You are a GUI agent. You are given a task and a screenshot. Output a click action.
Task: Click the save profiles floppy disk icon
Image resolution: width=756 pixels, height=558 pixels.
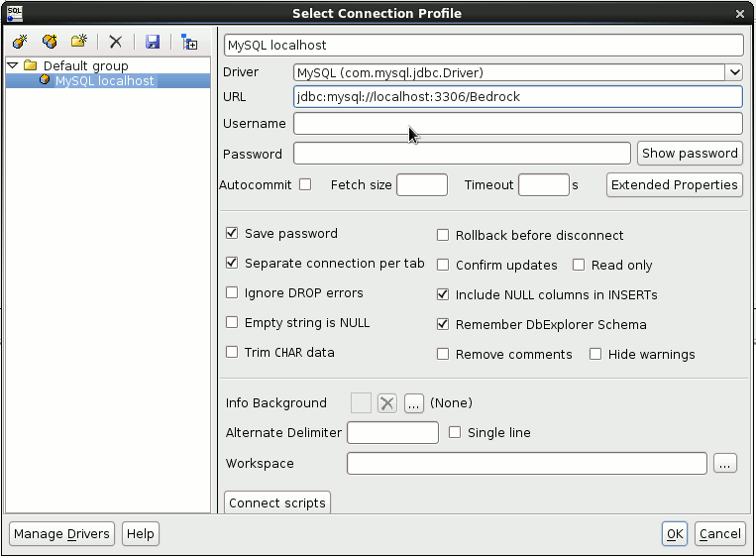[x=153, y=42]
